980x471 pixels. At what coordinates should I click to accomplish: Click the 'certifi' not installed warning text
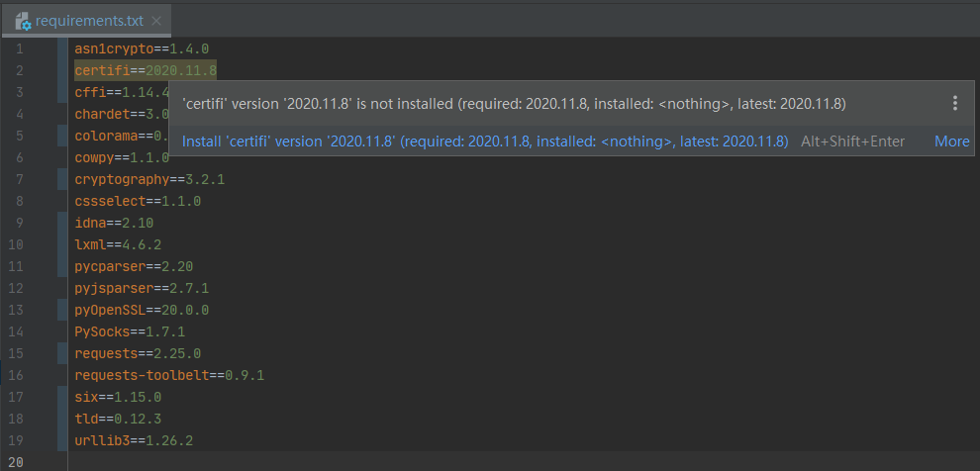point(514,103)
